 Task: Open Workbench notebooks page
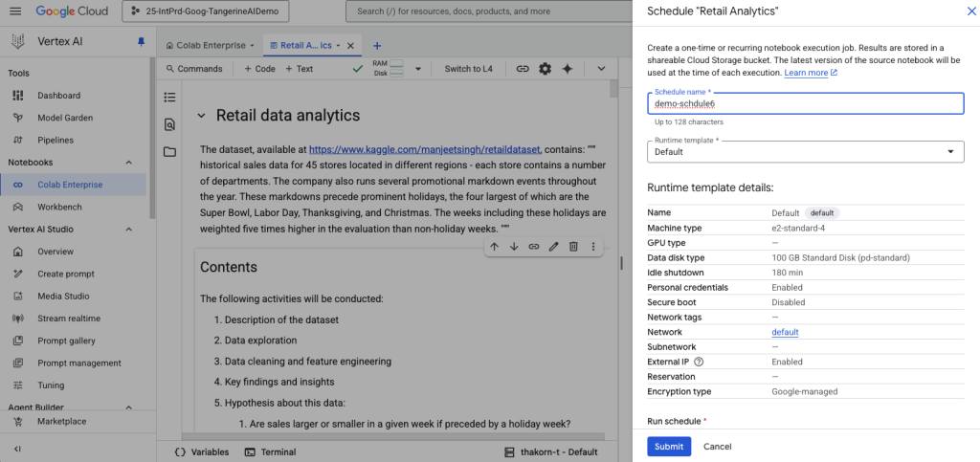(x=59, y=207)
